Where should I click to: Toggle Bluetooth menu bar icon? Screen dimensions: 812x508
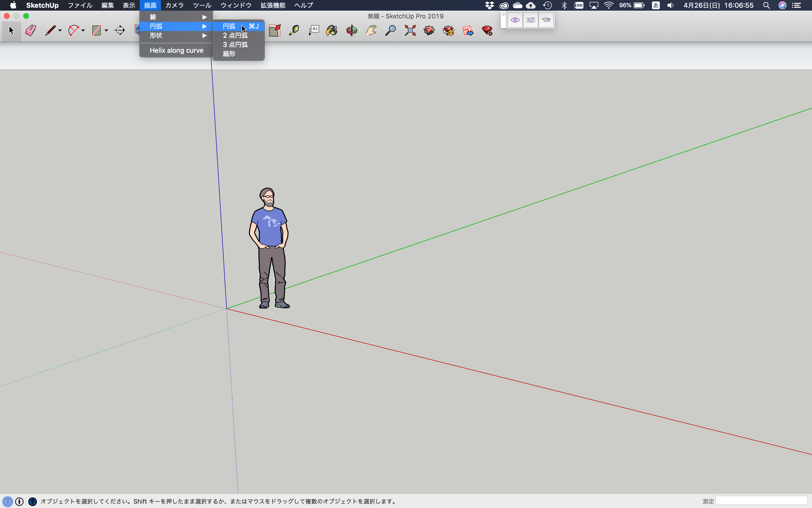pos(564,5)
